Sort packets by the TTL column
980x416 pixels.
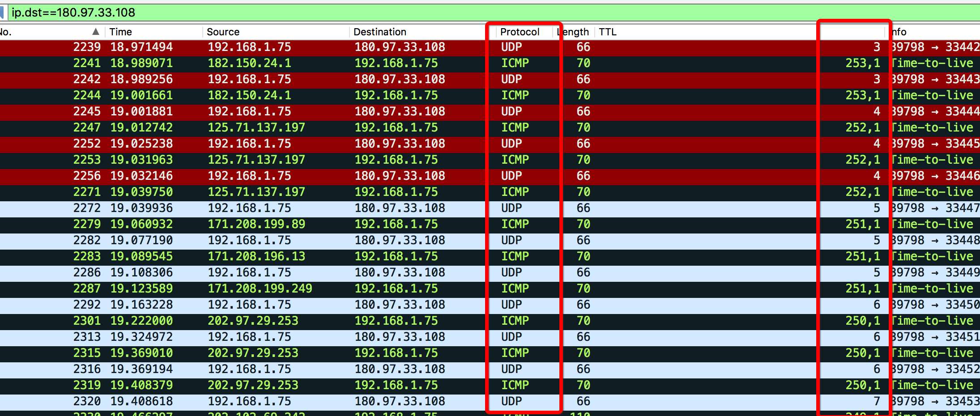608,32
